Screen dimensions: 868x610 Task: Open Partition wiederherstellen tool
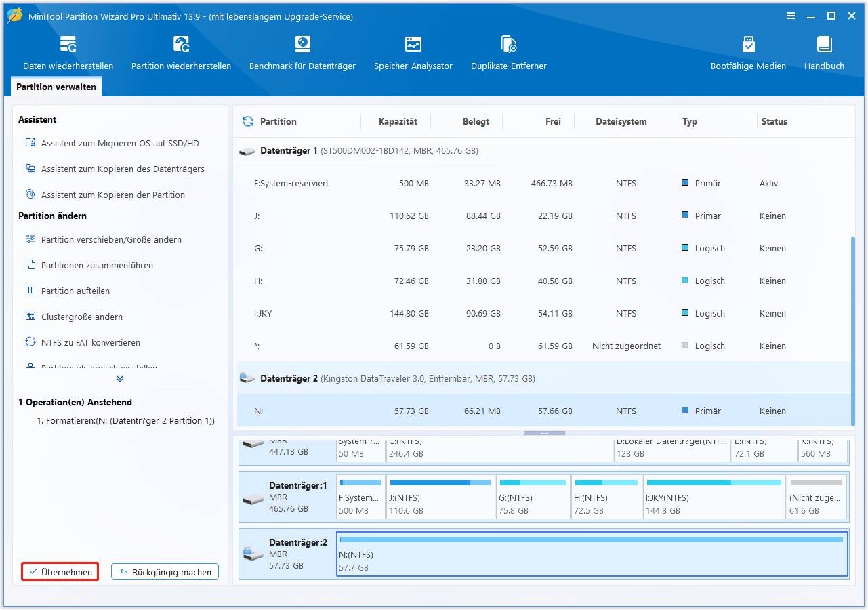point(181,53)
